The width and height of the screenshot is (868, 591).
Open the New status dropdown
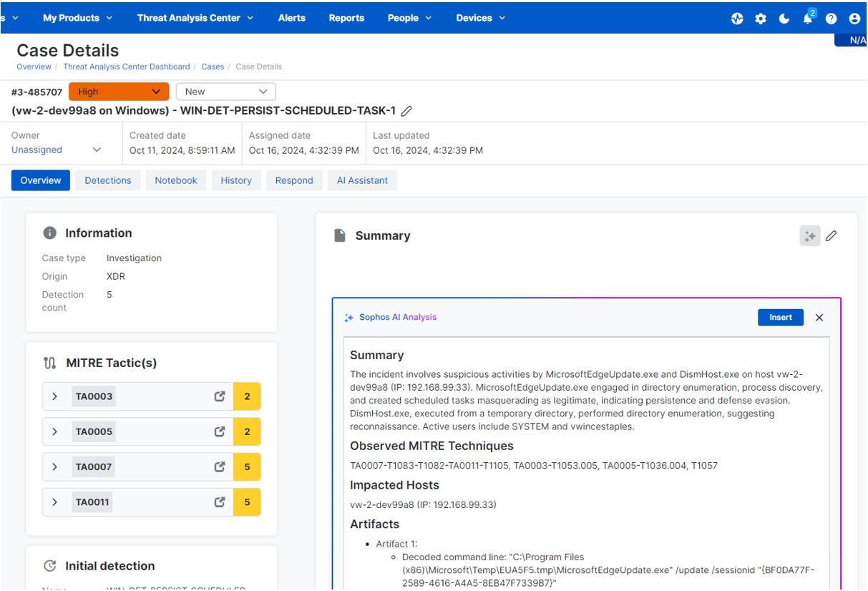coord(225,92)
